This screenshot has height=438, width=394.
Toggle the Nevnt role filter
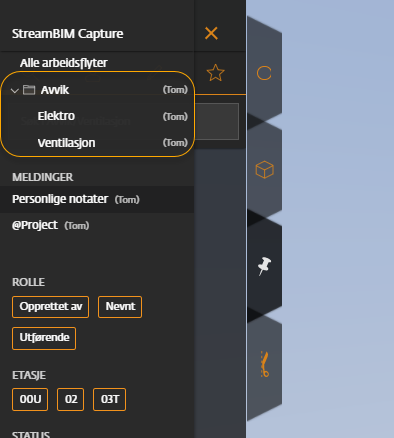120,307
